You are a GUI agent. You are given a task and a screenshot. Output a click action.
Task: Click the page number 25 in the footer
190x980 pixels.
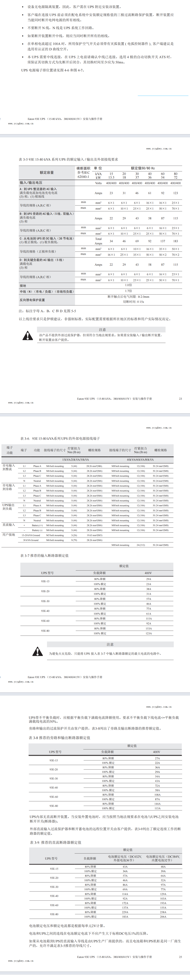pyautogui.click(x=180, y=957)
